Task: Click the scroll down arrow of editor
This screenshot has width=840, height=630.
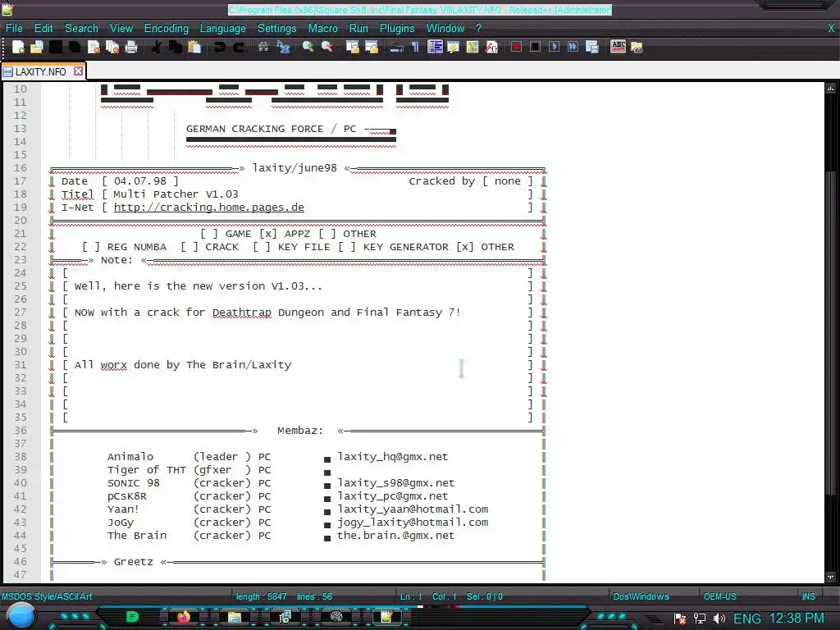Action: 830,577
